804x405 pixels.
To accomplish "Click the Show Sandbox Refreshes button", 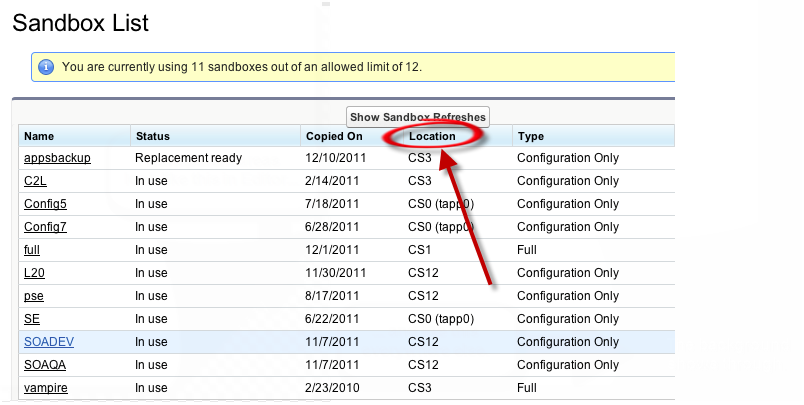I will click(x=418, y=117).
